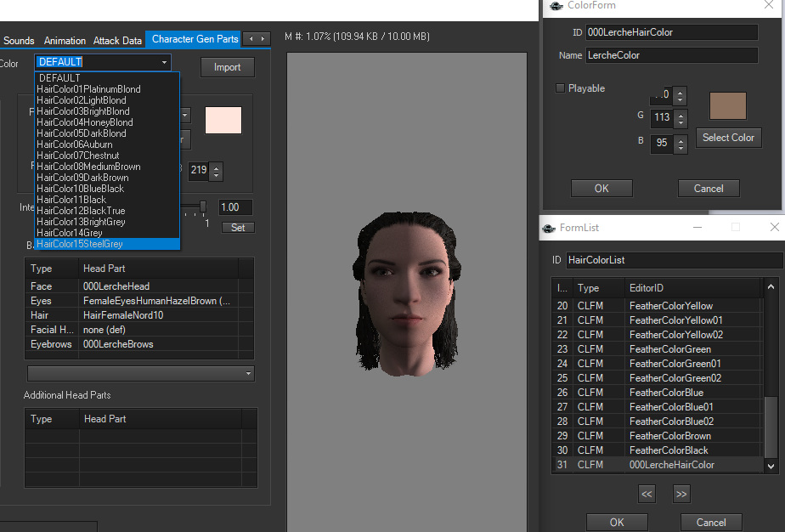Viewport: 785px width, 532px height.
Task: Select HairColor15SteelGrey from the dropdown list
Action: click(80, 244)
